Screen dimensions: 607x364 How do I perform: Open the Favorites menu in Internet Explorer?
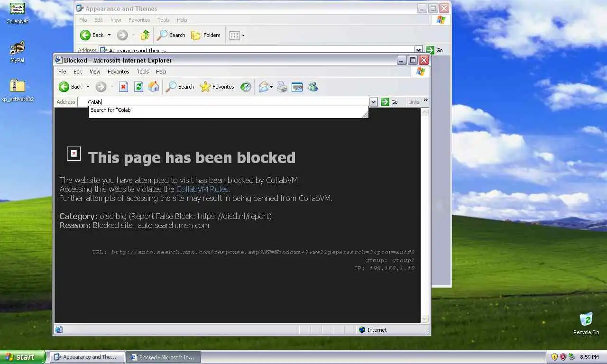(118, 72)
